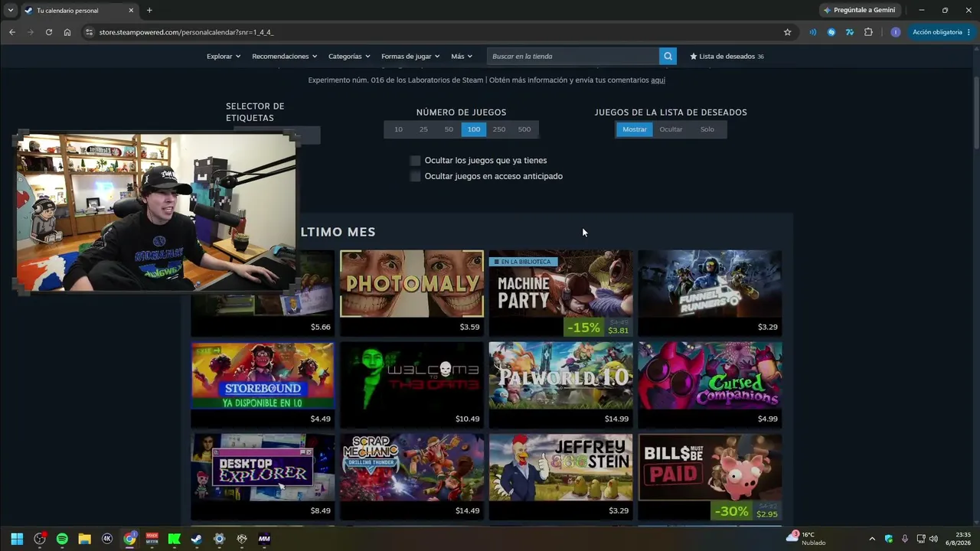The height and width of the screenshot is (551, 980).
Task: Reload the page
Action: [x=49, y=32]
